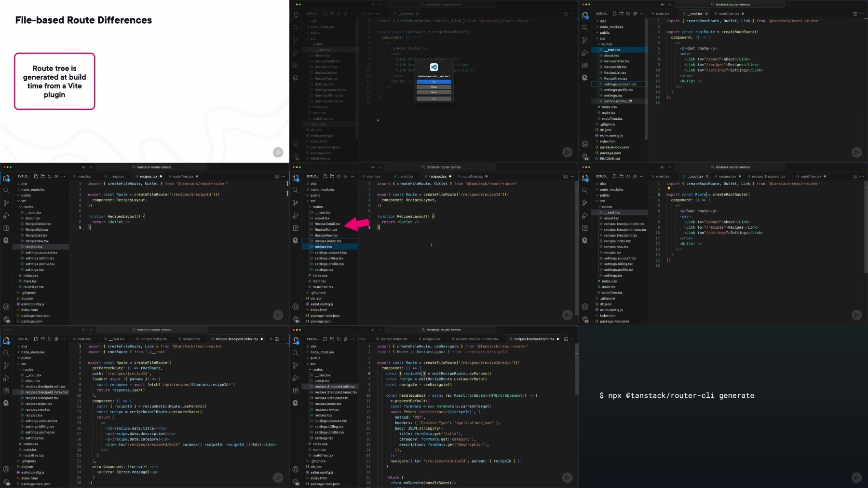Select routeTree.tsx tab in the pink-arrow window
The height and width of the screenshot is (488, 868).
[473, 176]
